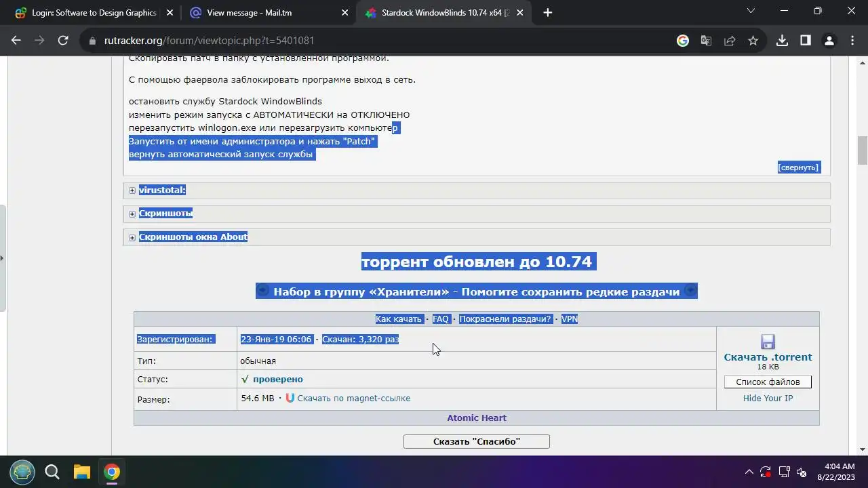This screenshot has width=868, height=488.
Task: Click arrow icon right of Набор в группу banner
Action: 690,291
